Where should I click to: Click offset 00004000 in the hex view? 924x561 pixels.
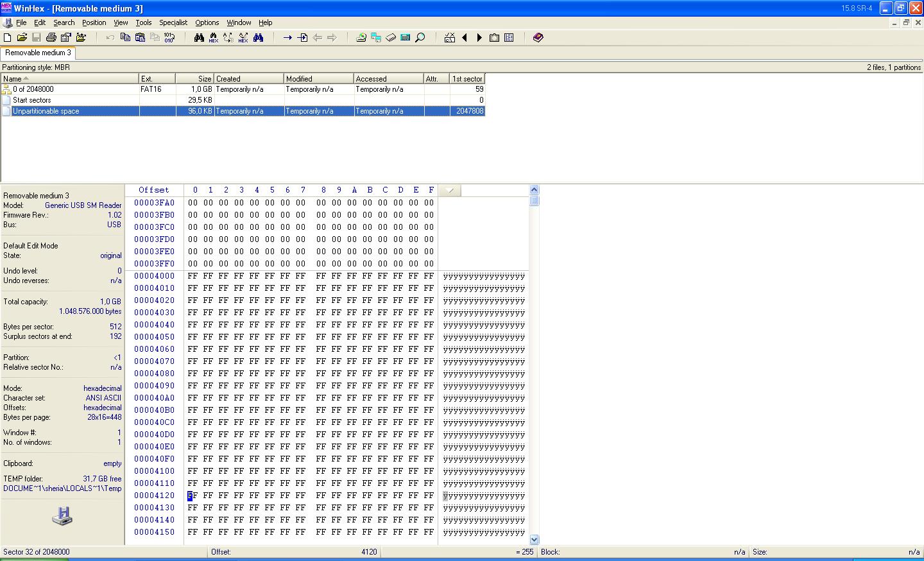[x=154, y=276]
